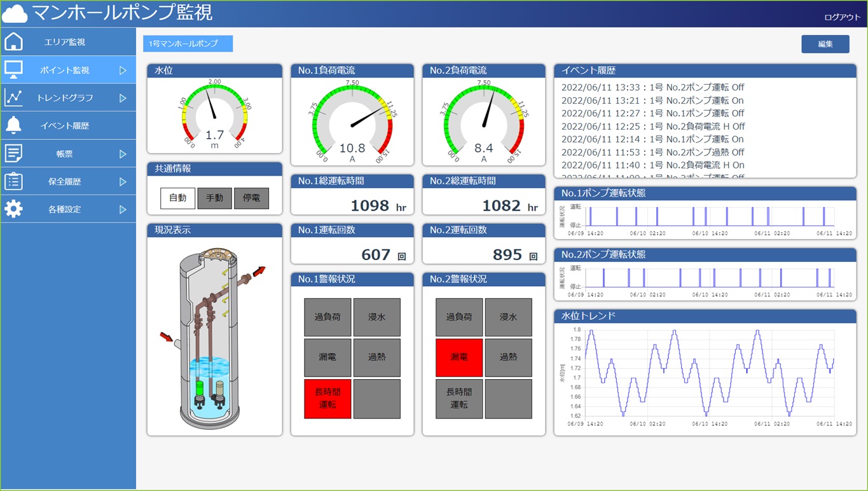This screenshot has height=491, width=868.
Task: Click the red 漏電 alarm tile for No.2
Action: tap(458, 357)
